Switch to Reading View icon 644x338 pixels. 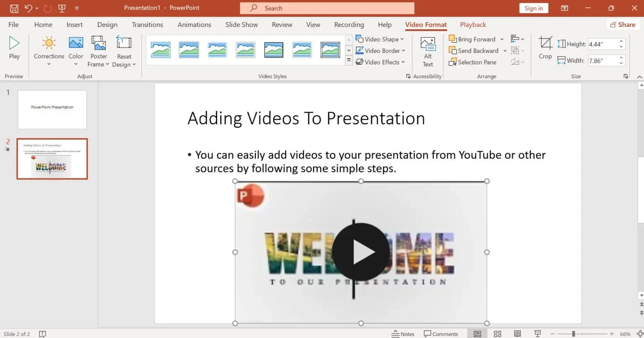(517, 334)
